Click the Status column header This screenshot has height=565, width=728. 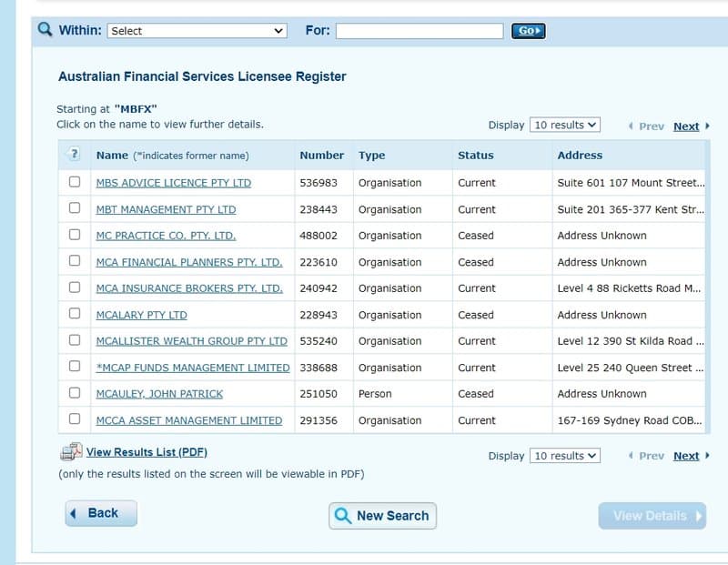(475, 155)
